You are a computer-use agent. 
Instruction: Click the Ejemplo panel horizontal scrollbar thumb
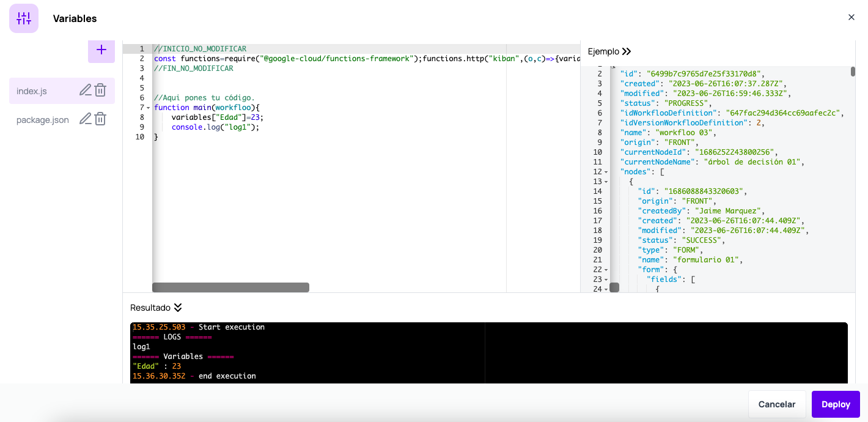pos(614,287)
